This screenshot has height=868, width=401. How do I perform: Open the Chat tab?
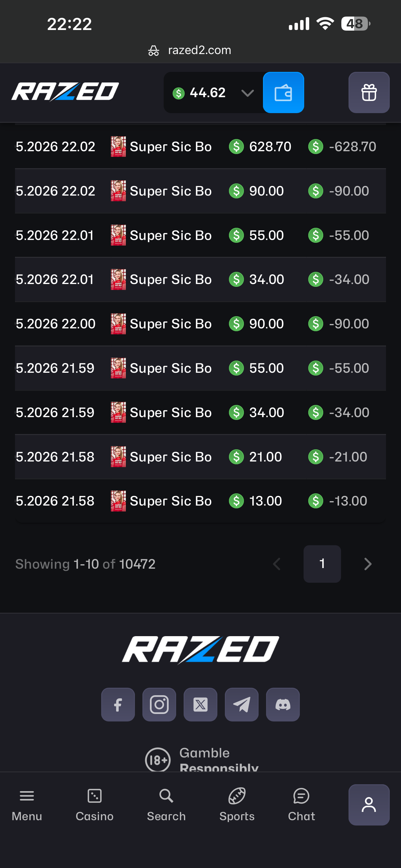point(301,805)
